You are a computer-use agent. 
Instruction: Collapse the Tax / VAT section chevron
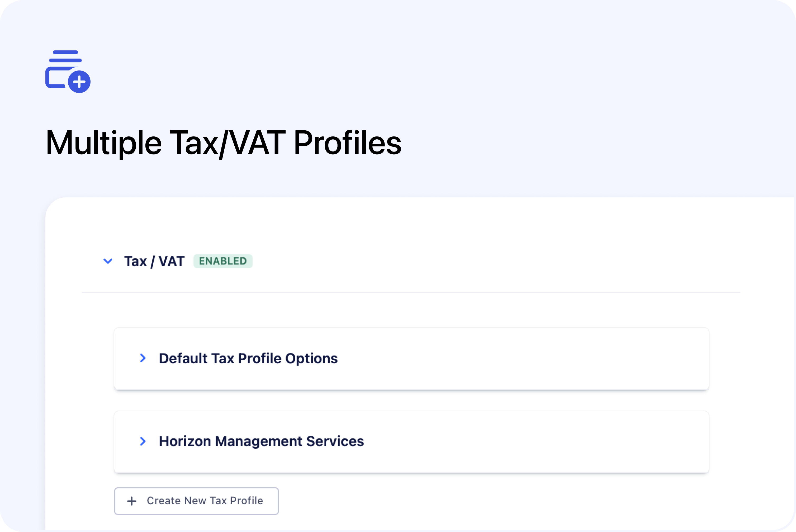[108, 261]
